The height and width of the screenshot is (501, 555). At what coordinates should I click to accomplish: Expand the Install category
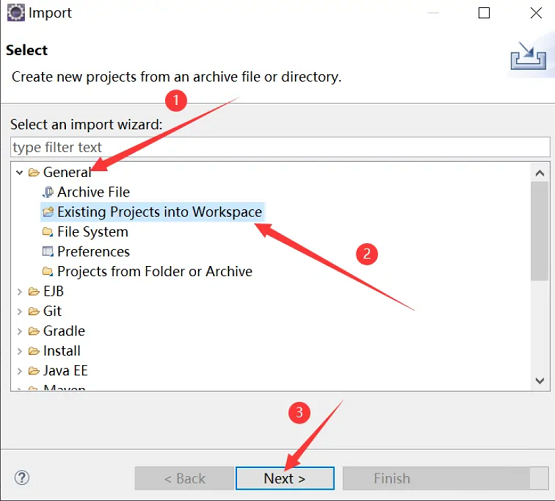(19, 351)
